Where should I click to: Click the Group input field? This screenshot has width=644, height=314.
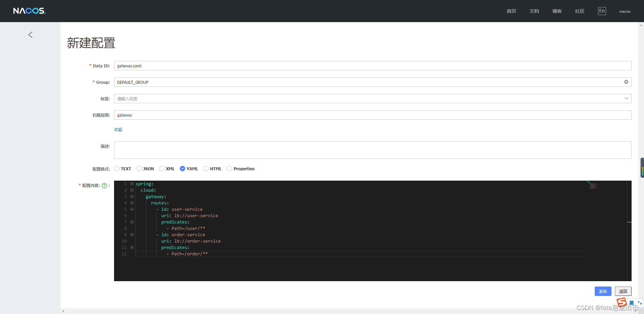[373, 82]
